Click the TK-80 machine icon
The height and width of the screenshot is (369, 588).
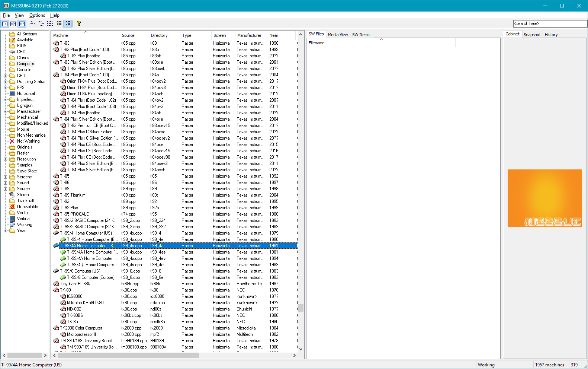coord(56,290)
